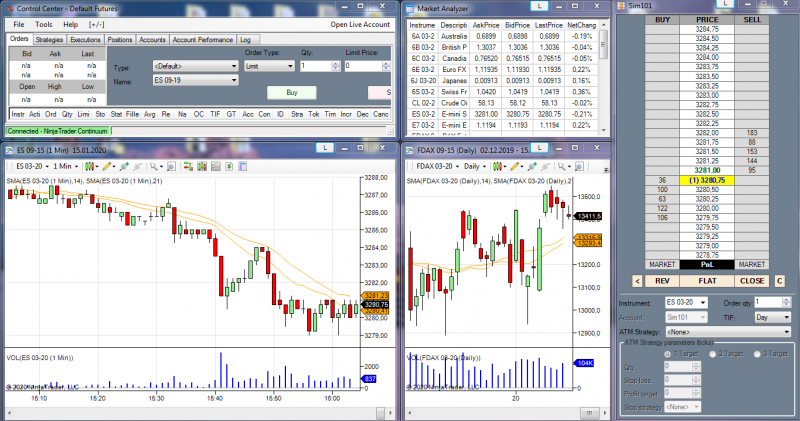Open the Tools menu

[x=44, y=24]
